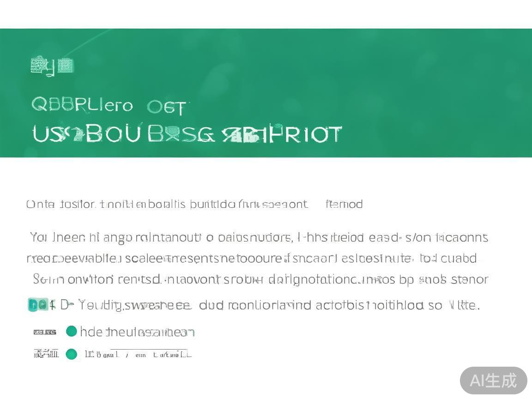
Task: Click the "OGT" label in the banner
Action: pos(167,108)
